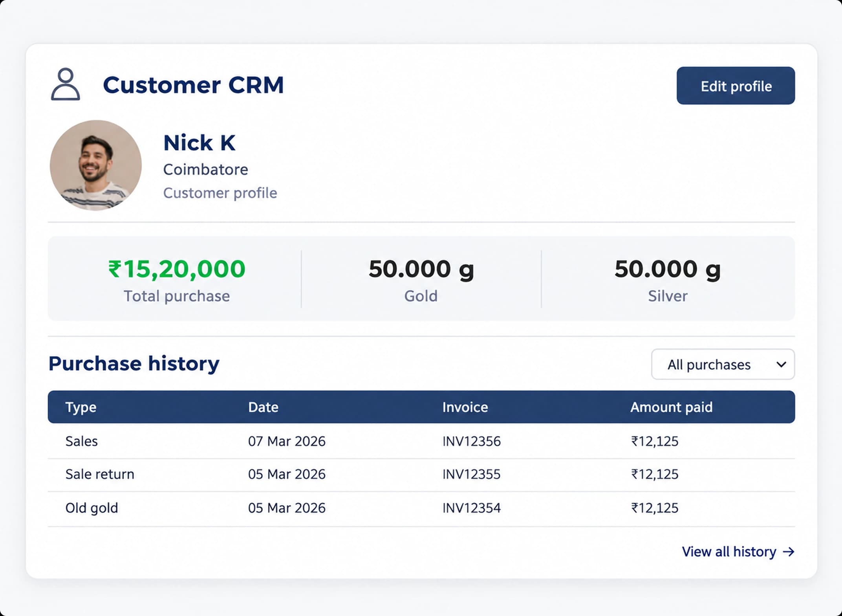The height and width of the screenshot is (616, 842).
Task: Click the ₹12,125 amount for INV12354
Action: pyautogui.click(x=655, y=508)
